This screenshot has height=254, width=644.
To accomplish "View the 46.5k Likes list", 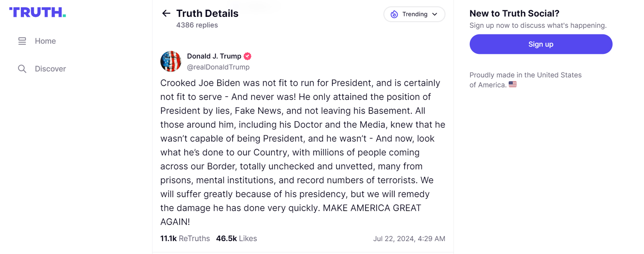I will (236, 239).
